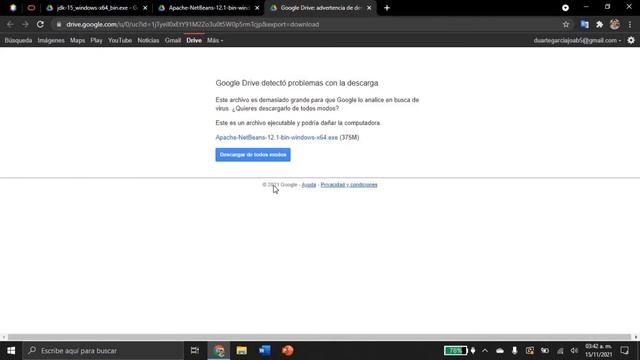Viewport: 640px width, 360px height.
Task: Open Noticias in Google bar
Action: (148, 40)
